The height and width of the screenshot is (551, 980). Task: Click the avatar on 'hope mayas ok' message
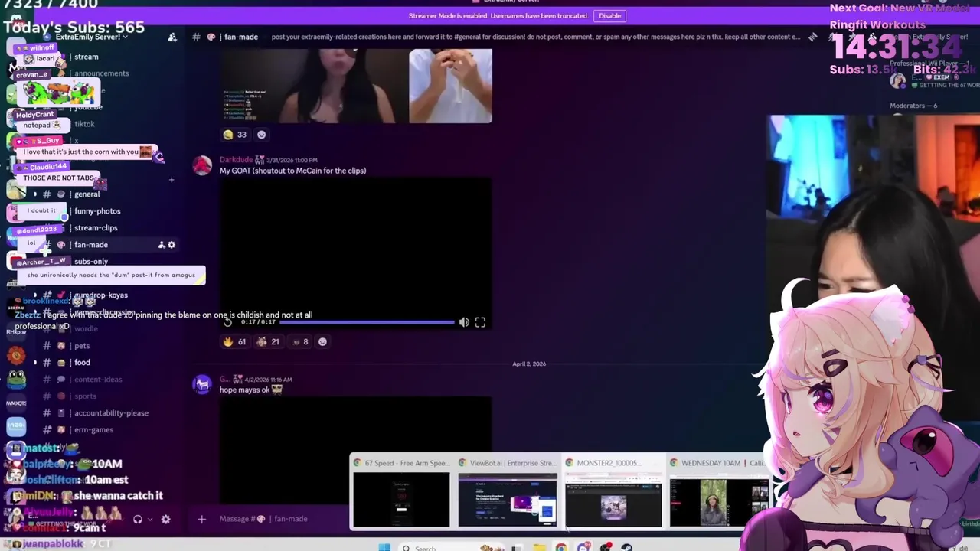202,385
